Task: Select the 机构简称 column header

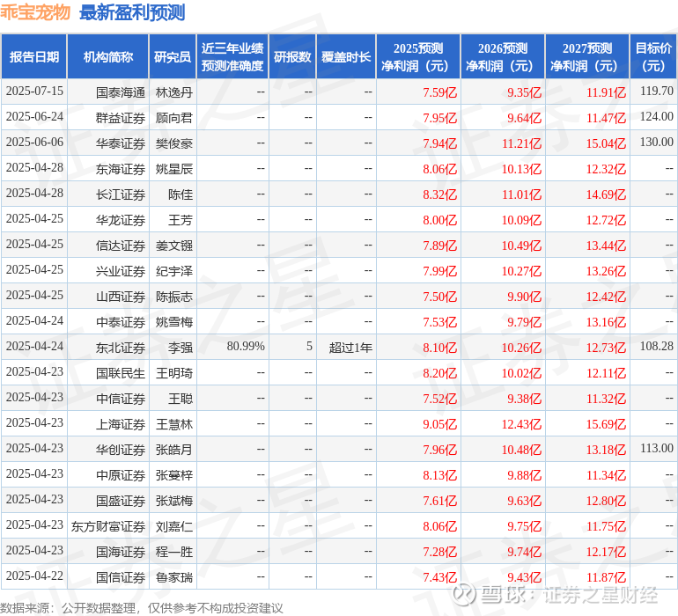Action: 108,56
